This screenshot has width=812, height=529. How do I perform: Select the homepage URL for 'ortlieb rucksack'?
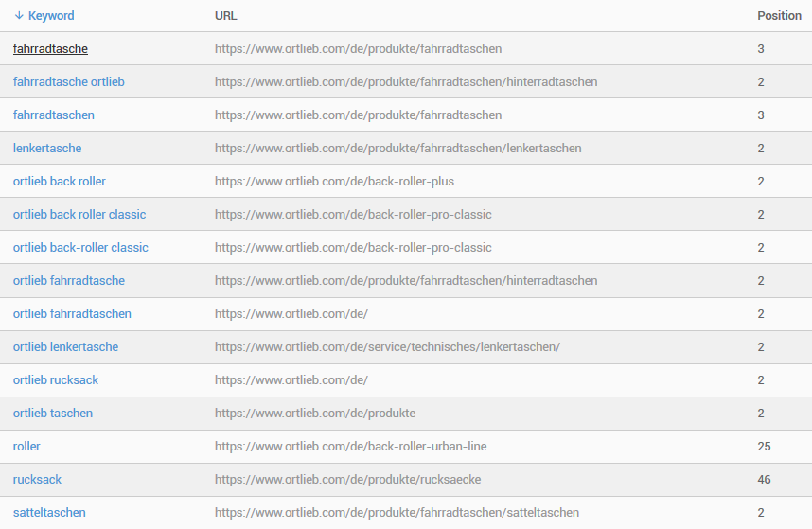tap(291, 379)
